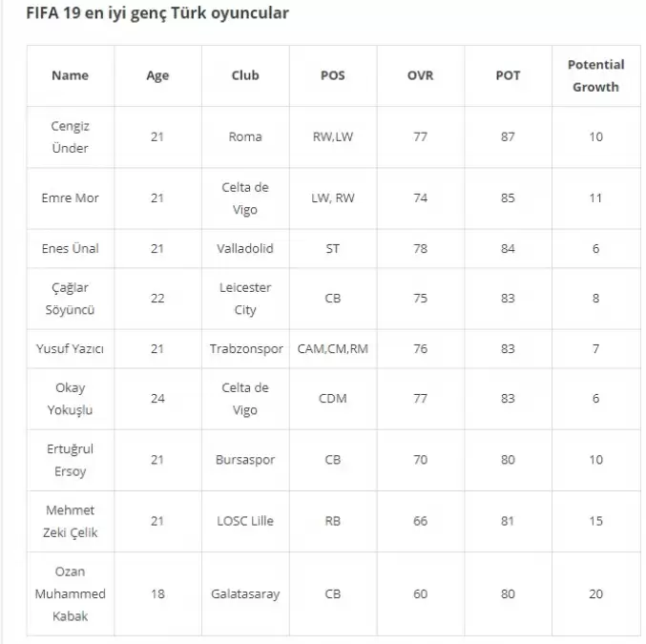Click the Galatasaray club cell
646x644 pixels.
pos(245,593)
